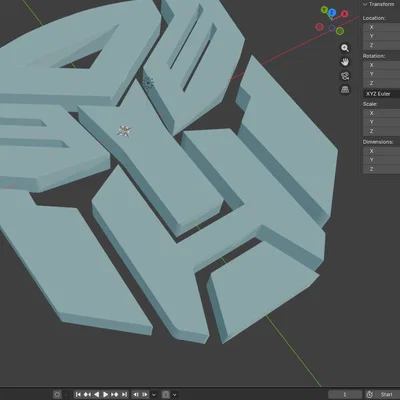Screen dimensions: 400x400
Task: Click the negative green Y axis gizmo
Action: [x=339, y=31]
